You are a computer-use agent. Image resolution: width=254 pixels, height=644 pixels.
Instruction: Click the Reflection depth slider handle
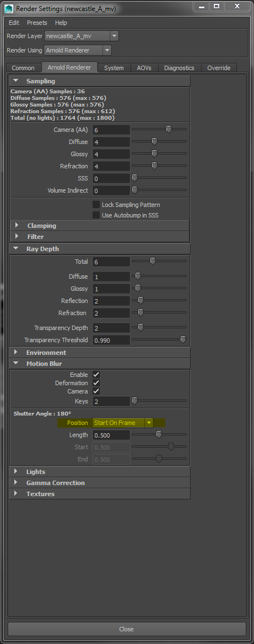click(140, 300)
